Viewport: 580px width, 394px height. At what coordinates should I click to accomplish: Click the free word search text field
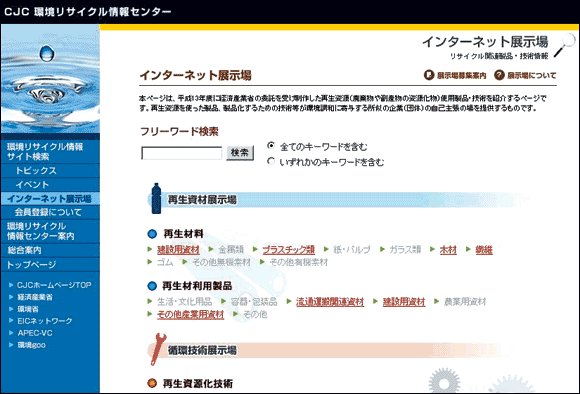[x=182, y=153]
